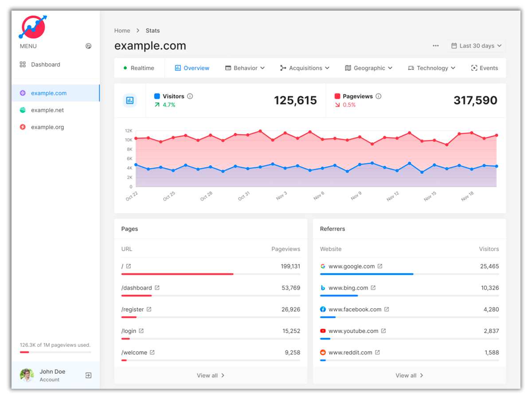
Task: Switch to the Realtime tab
Action: (139, 68)
